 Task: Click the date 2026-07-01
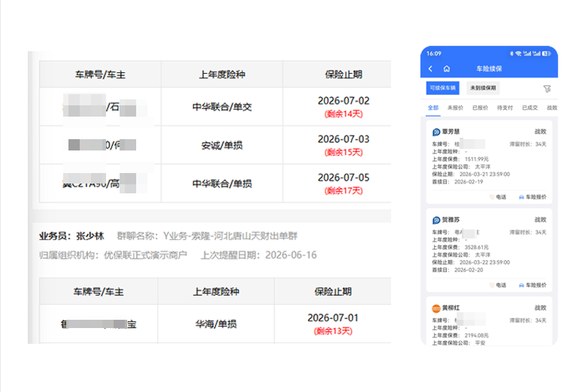(x=333, y=318)
